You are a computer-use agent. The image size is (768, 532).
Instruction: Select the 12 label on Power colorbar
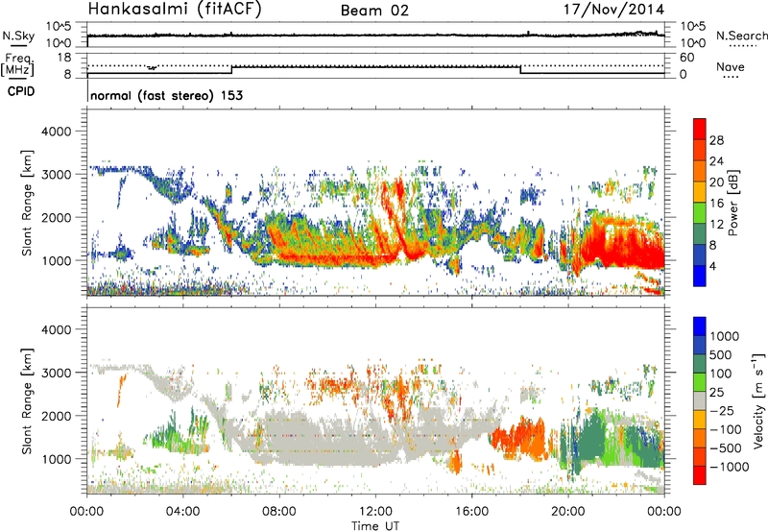pos(716,224)
